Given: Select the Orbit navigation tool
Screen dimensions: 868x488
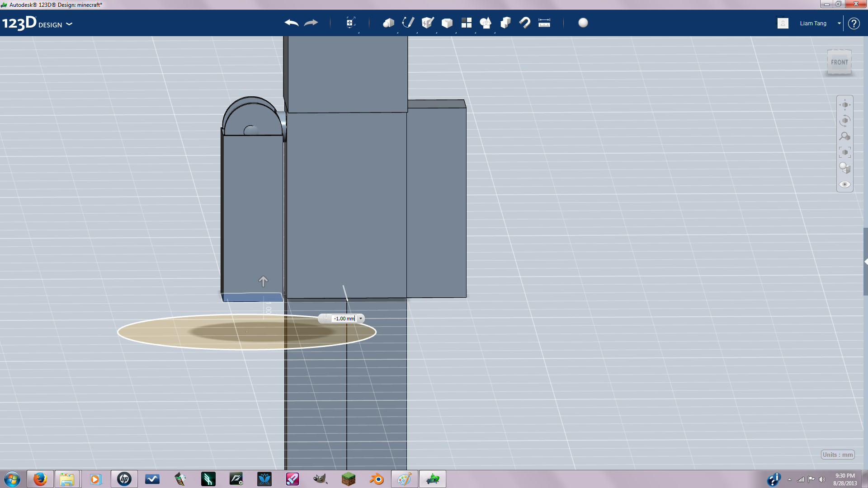Looking at the screenshot, I should click(x=845, y=121).
